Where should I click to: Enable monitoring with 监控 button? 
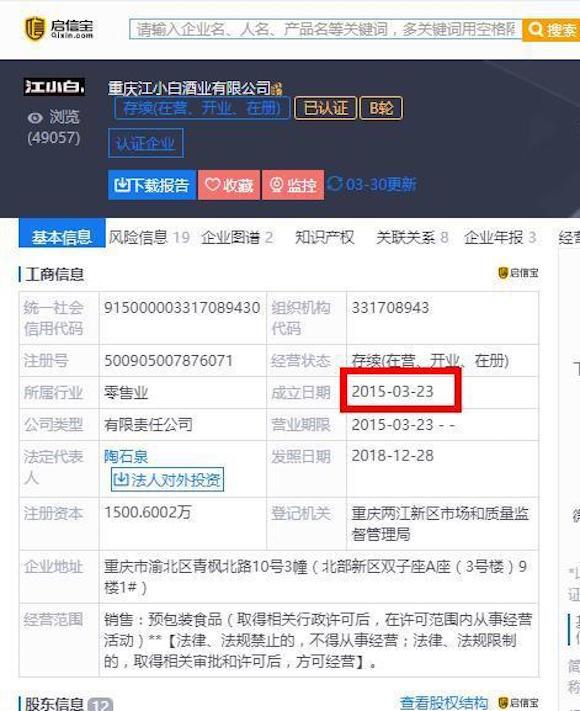coord(293,185)
